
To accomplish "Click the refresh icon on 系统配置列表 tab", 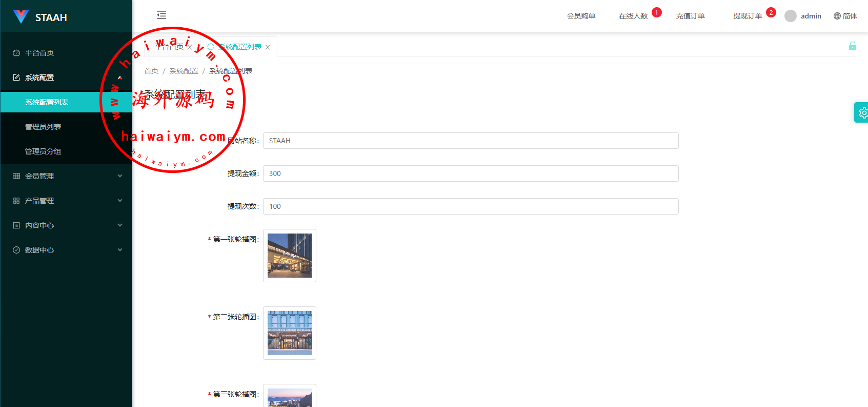I will (x=211, y=47).
